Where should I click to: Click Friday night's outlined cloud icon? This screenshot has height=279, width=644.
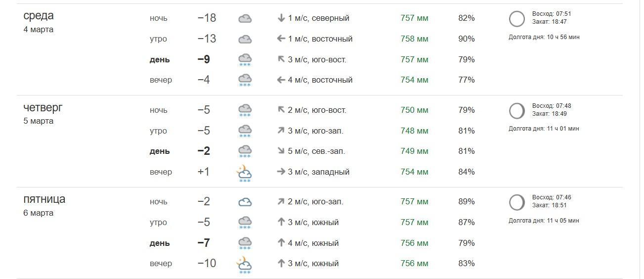coord(245,202)
